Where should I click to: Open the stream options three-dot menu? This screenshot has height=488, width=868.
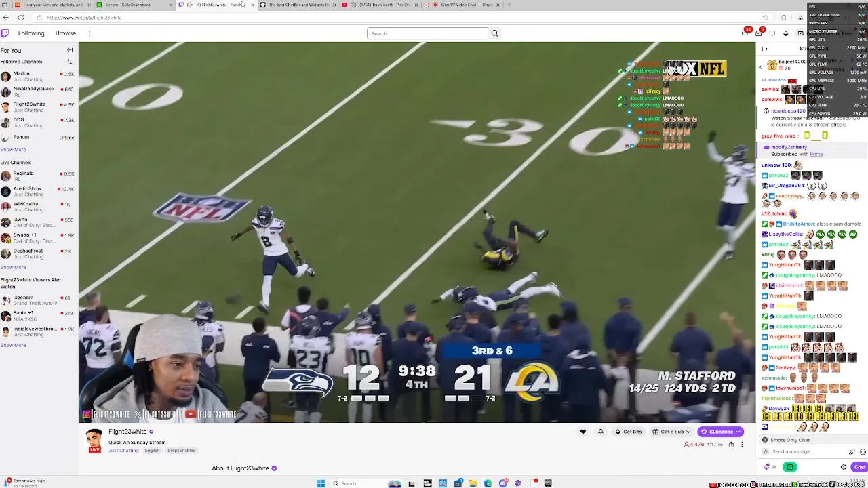742,445
